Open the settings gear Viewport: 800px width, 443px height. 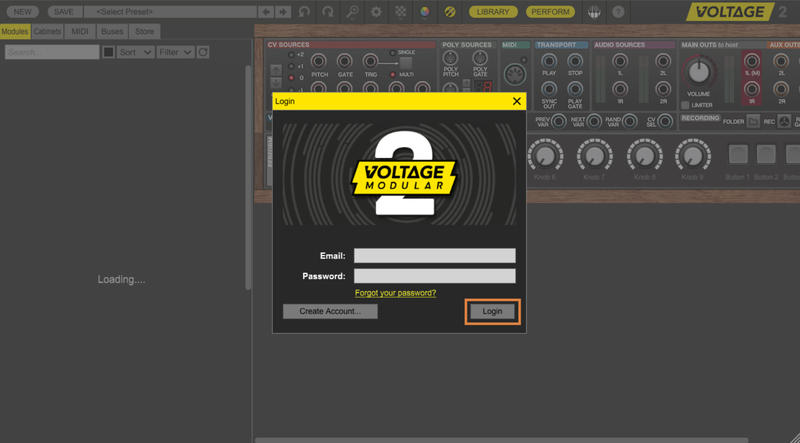point(376,12)
